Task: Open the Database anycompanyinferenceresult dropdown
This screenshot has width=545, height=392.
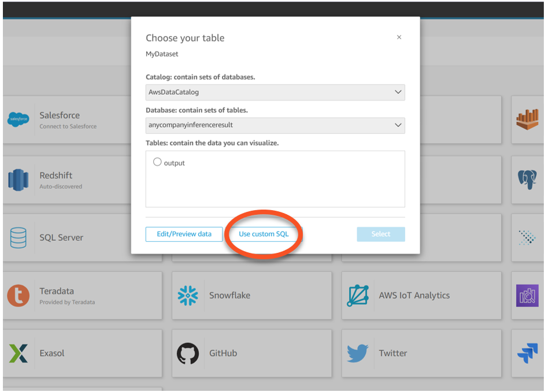Action: (275, 125)
